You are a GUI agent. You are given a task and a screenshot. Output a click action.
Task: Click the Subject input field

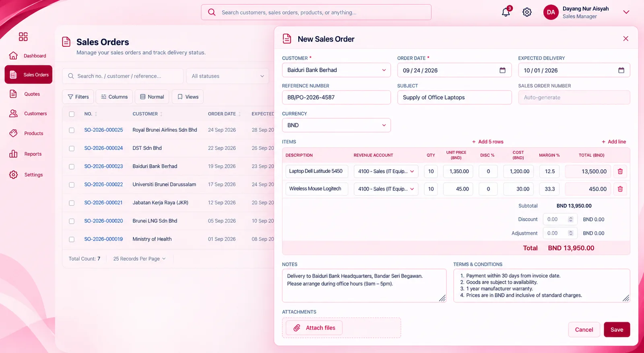pyautogui.click(x=454, y=98)
